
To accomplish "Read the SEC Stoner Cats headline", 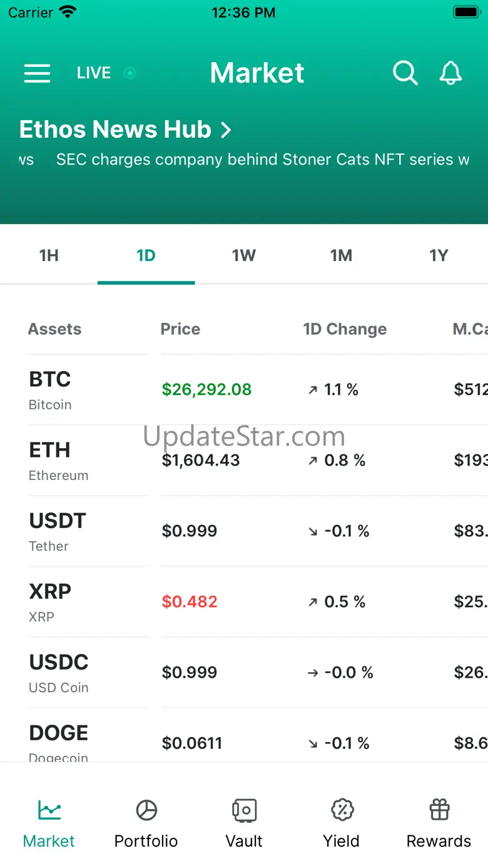I will 263,160.
